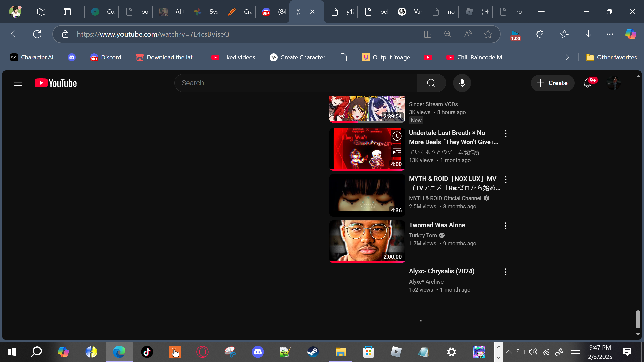This screenshot has width=644, height=362.
Task: Open the volume control in system tray
Action: click(533, 352)
